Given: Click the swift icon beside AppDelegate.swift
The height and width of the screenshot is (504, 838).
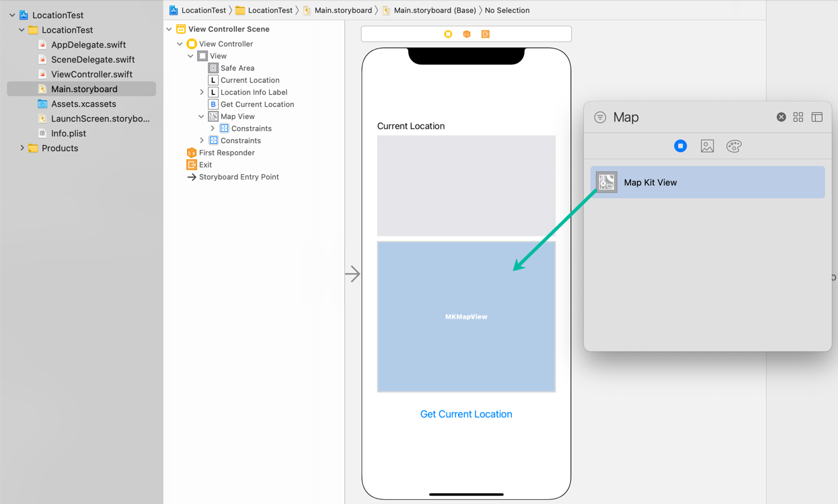Looking at the screenshot, I should tap(42, 45).
